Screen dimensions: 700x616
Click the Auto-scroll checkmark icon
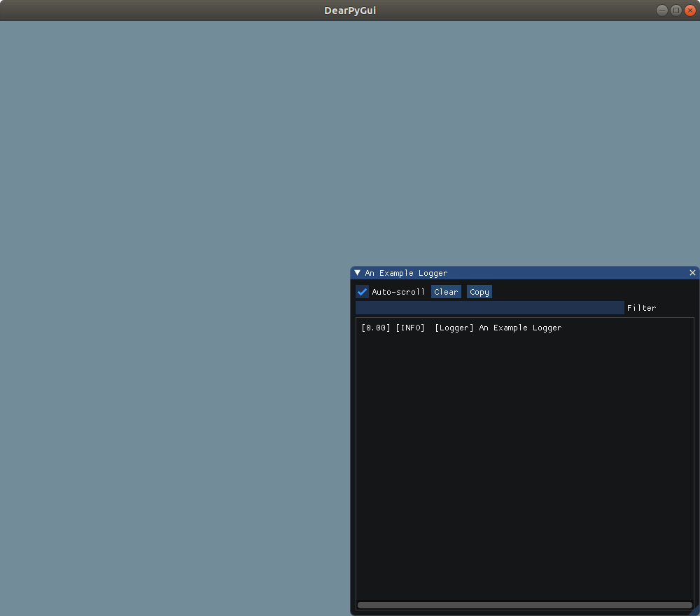click(x=363, y=292)
